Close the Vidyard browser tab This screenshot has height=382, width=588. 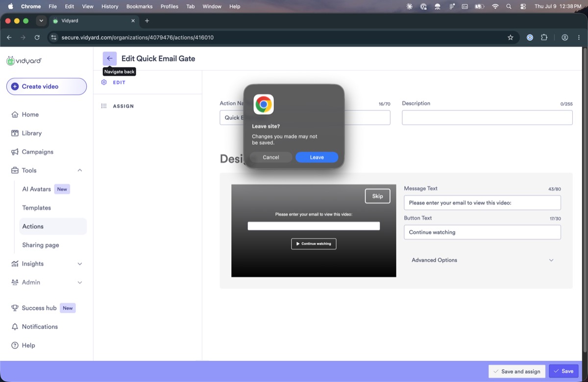click(x=133, y=21)
